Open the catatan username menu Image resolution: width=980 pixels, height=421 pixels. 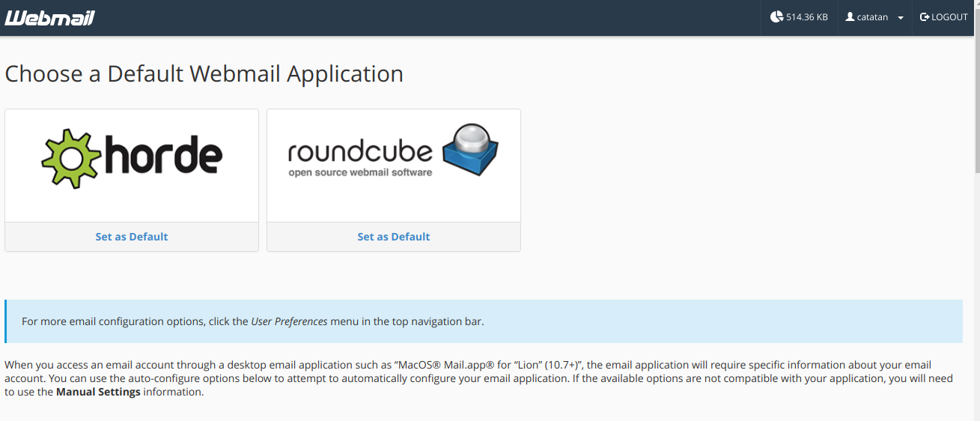[872, 17]
